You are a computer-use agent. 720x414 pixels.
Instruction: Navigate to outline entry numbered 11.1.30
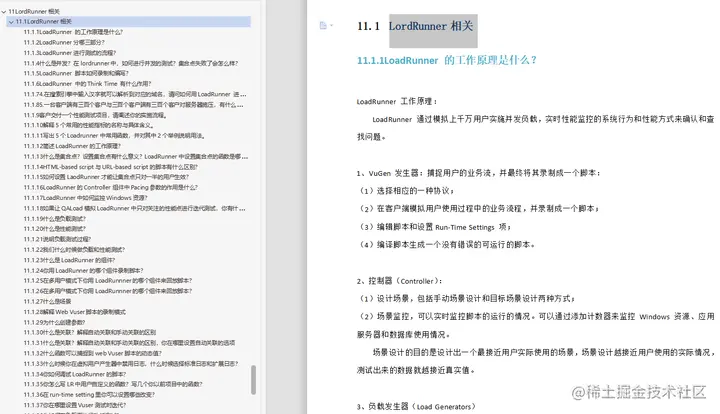coord(90,332)
